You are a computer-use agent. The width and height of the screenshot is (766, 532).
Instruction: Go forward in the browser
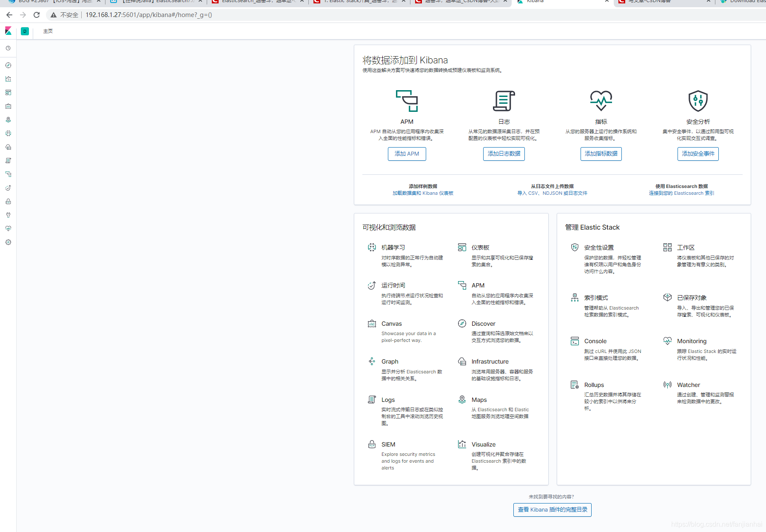pos(23,15)
